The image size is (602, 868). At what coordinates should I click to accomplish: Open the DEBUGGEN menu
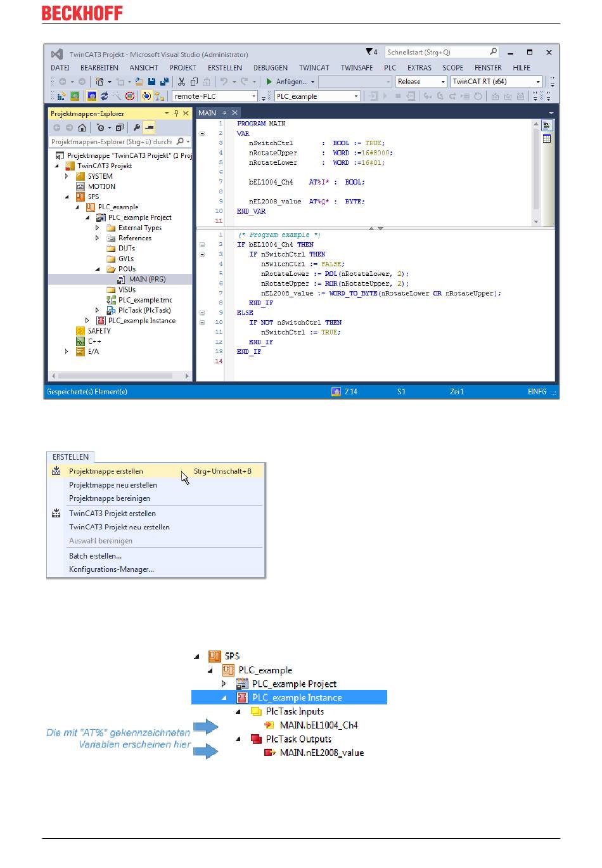(271, 68)
